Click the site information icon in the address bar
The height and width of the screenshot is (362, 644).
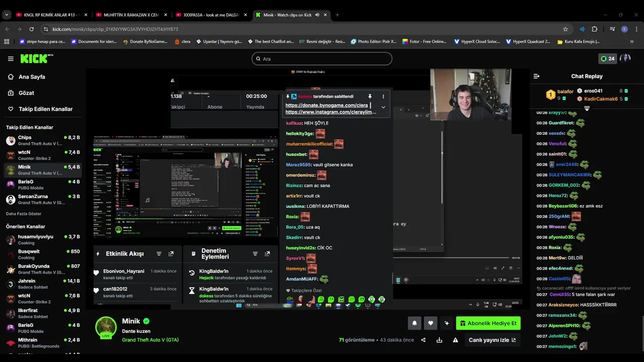pyautogui.click(x=46, y=29)
